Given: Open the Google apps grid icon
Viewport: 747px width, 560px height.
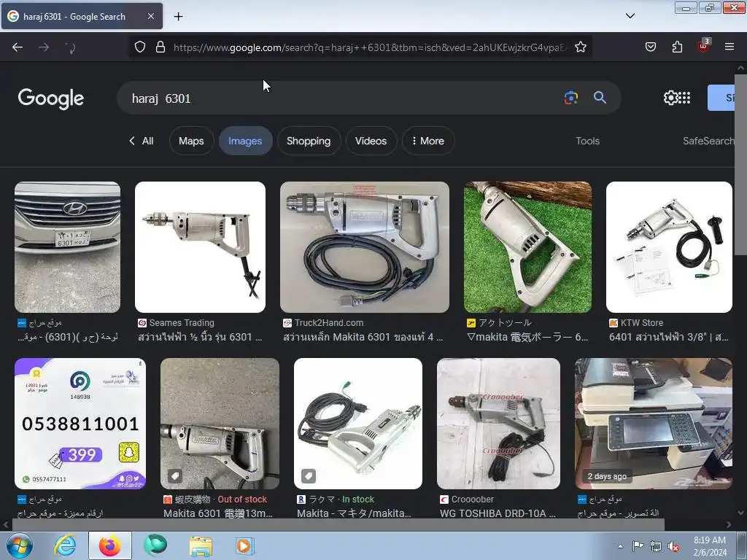Looking at the screenshot, I should [x=684, y=98].
